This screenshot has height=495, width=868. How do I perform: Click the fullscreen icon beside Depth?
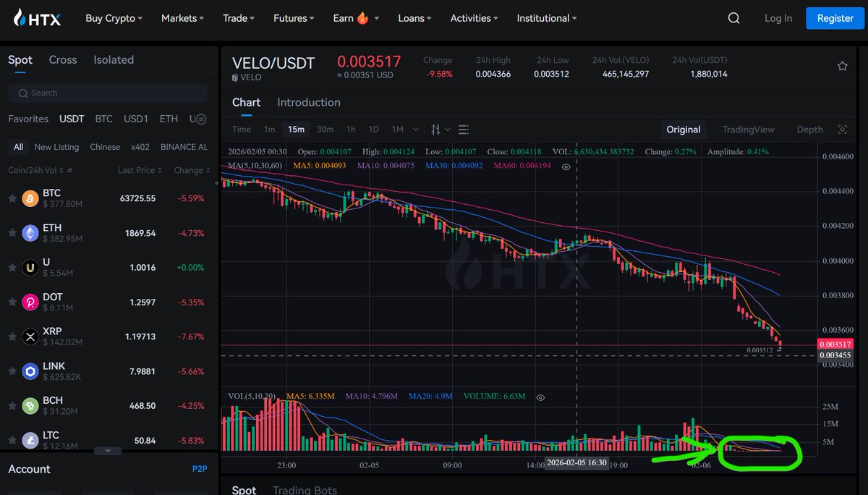842,130
